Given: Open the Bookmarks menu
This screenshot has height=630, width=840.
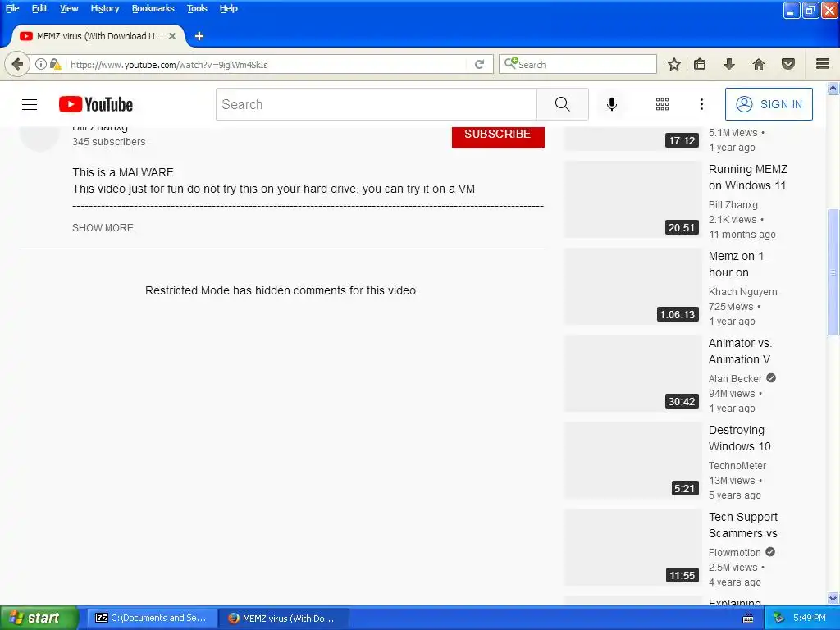Looking at the screenshot, I should (153, 8).
